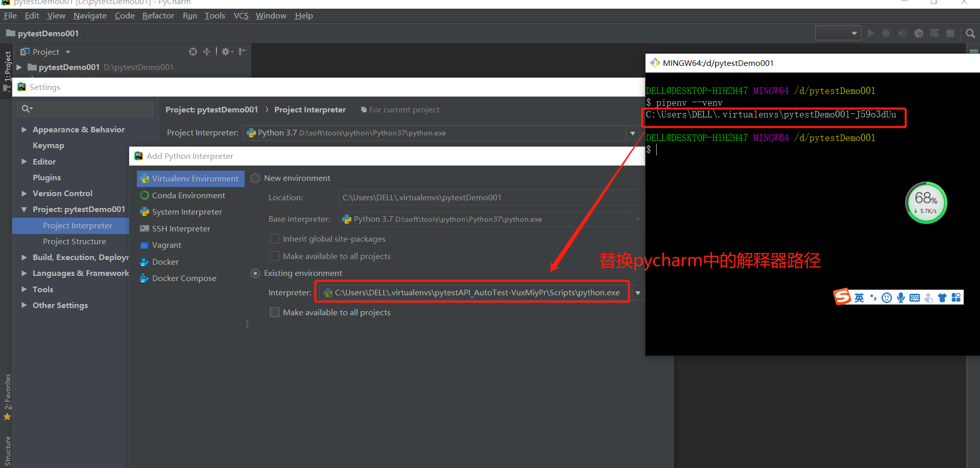Screen dimensions: 980x468
Task: Open the existing Interpreter path dropdown arrow
Action: [638, 293]
